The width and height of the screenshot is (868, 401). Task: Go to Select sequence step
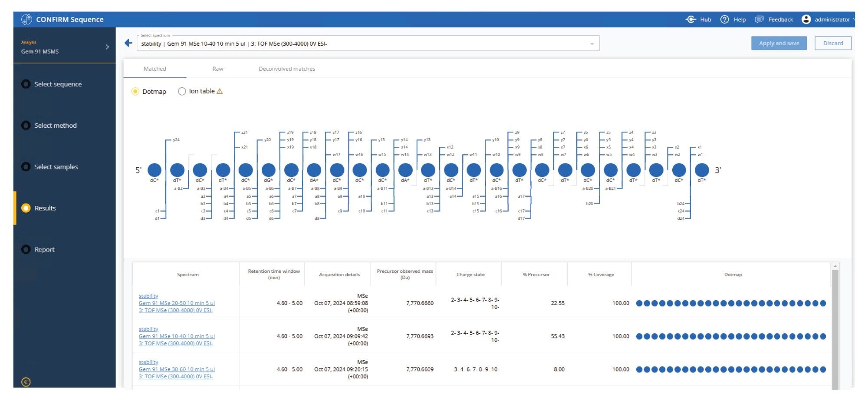click(58, 84)
